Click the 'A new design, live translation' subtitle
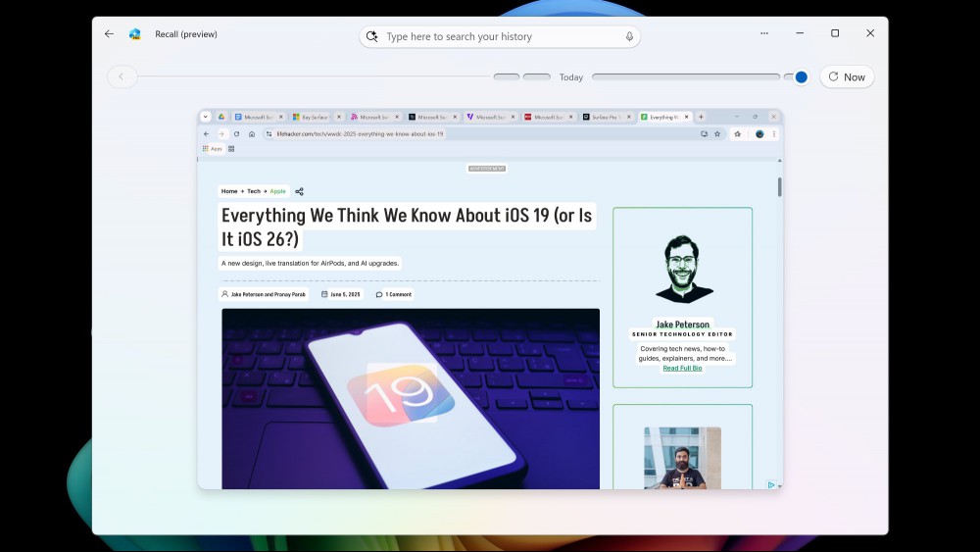This screenshot has height=552, width=980. pos(310,263)
